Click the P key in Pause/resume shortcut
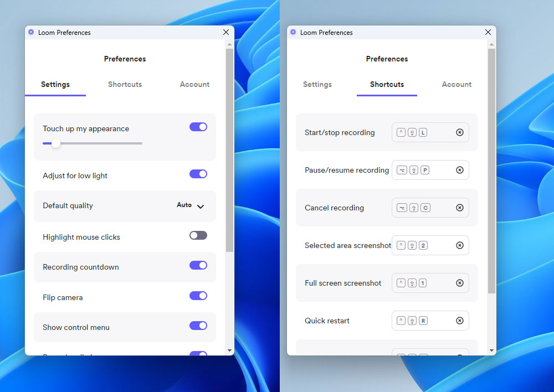554x392 pixels. point(425,170)
